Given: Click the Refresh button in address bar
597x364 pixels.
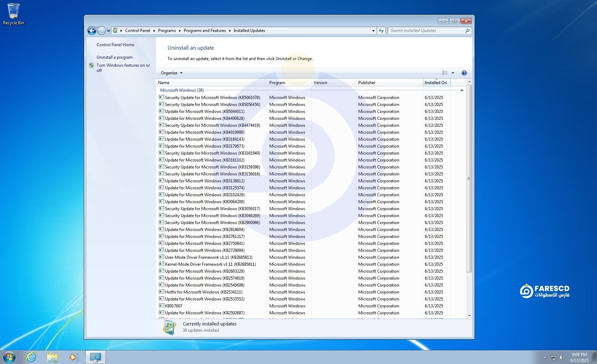Looking at the screenshot, I should point(381,31).
